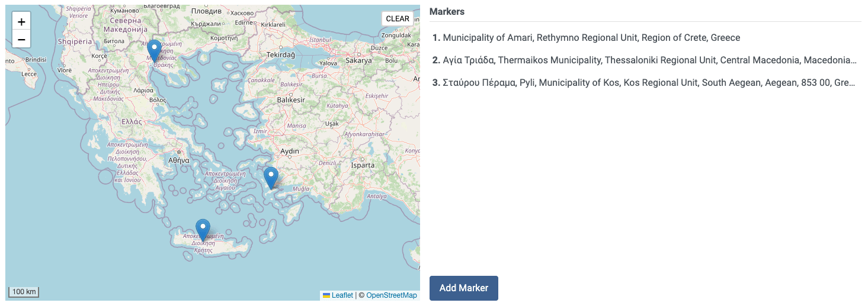Select the Σταύρου Πέραμα, Pyli, Kos entry
Image resolution: width=868 pixels, height=306 pixels.
tap(645, 83)
